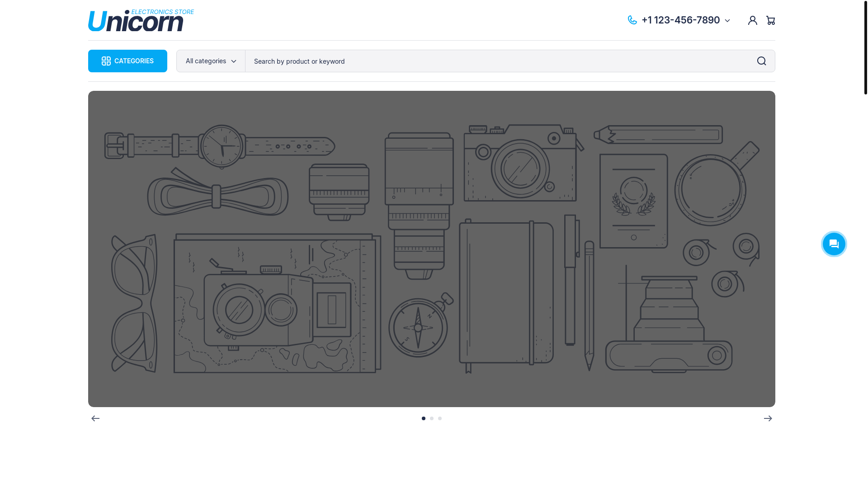Select the third carousel dot
868x488 pixels.
[440, 418]
